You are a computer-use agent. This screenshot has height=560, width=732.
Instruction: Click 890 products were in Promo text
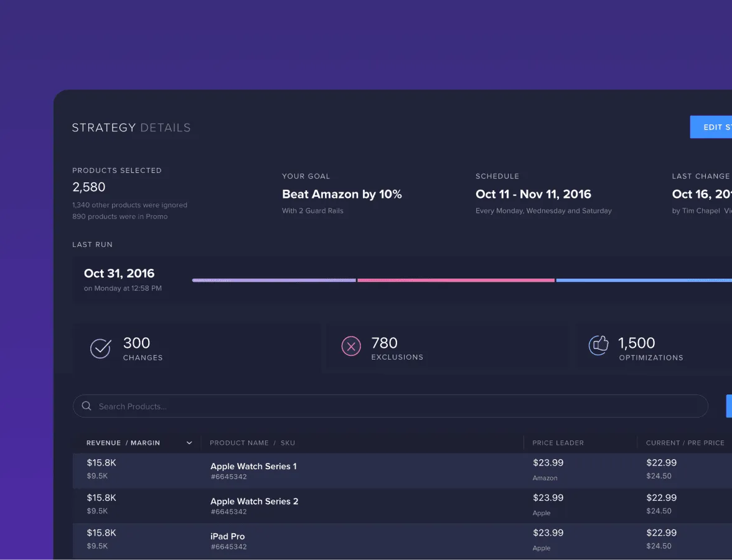tap(120, 217)
